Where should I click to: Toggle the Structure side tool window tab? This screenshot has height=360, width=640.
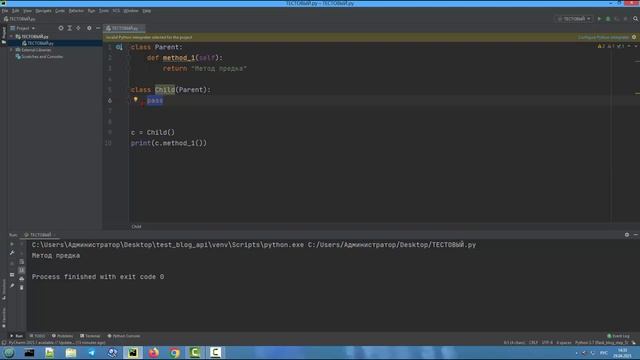(4, 289)
